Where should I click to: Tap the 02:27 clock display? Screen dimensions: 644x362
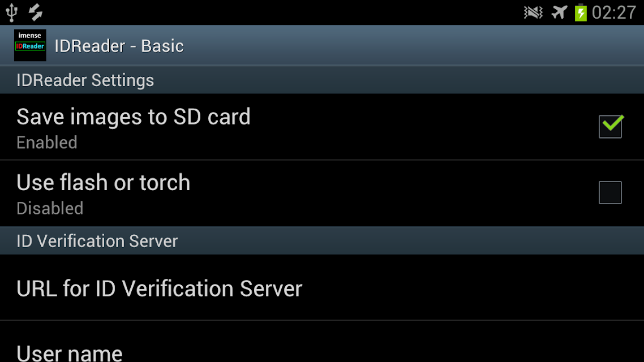(x=614, y=12)
